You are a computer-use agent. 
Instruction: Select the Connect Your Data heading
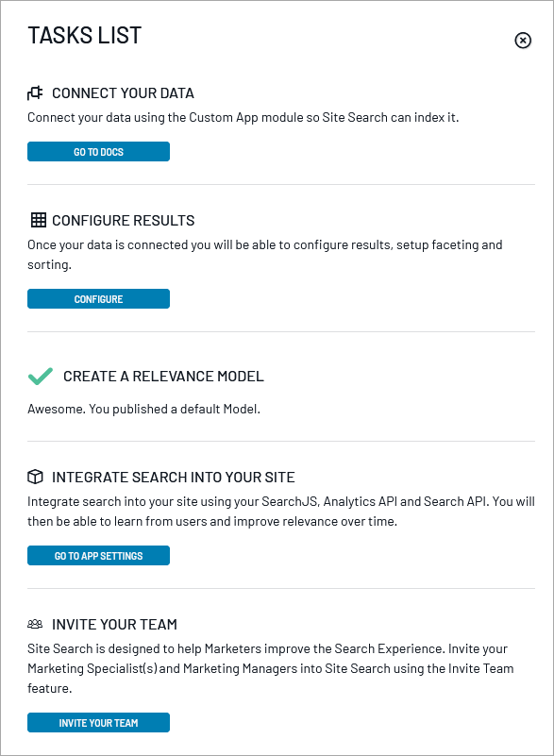tap(123, 93)
